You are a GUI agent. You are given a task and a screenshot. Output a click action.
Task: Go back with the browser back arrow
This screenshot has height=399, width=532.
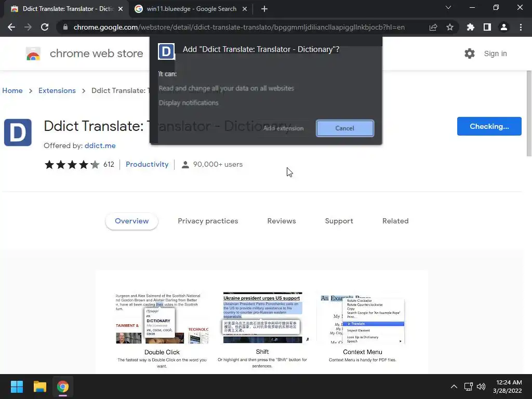point(11,27)
